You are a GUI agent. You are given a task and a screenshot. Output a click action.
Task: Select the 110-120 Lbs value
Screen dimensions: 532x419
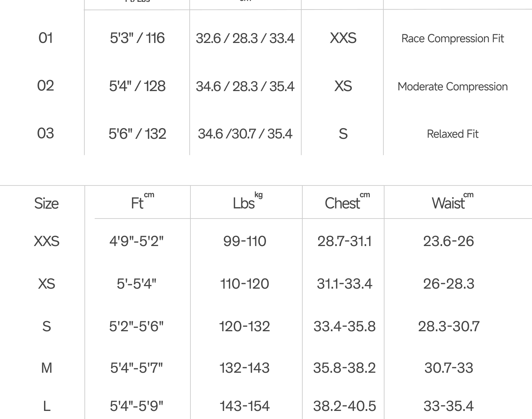[x=245, y=284]
